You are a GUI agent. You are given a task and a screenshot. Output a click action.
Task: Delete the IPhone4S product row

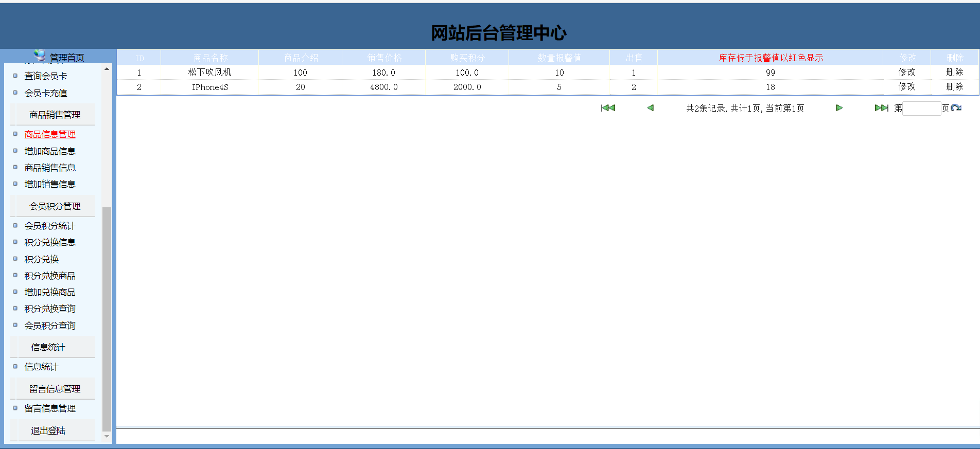click(x=954, y=87)
